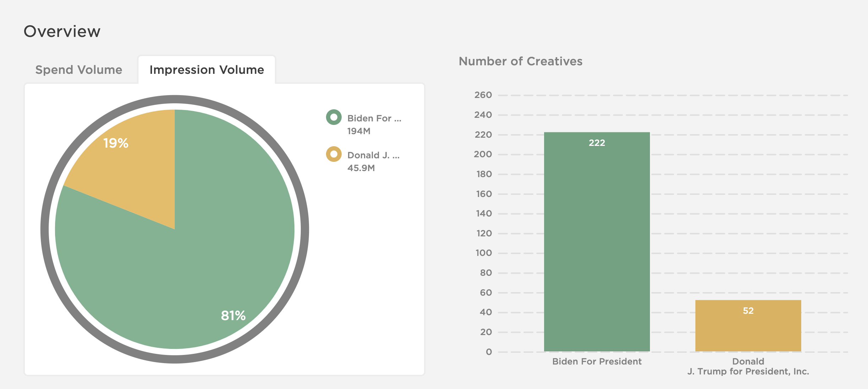The width and height of the screenshot is (868, 389).
Task: Click the '194M' legend value
Action: click(x=359, y=131)
